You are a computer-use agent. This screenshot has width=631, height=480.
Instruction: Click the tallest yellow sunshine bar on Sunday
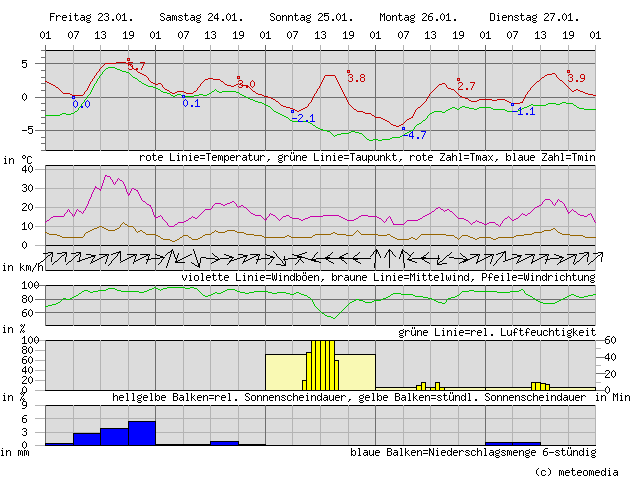click(322, 364)
